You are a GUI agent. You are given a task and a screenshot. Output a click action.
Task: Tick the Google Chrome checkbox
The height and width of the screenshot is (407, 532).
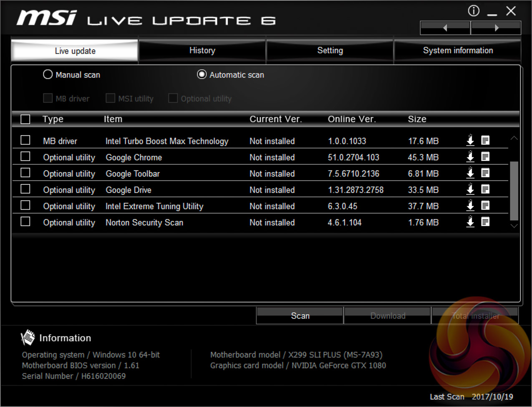[25, 156]
